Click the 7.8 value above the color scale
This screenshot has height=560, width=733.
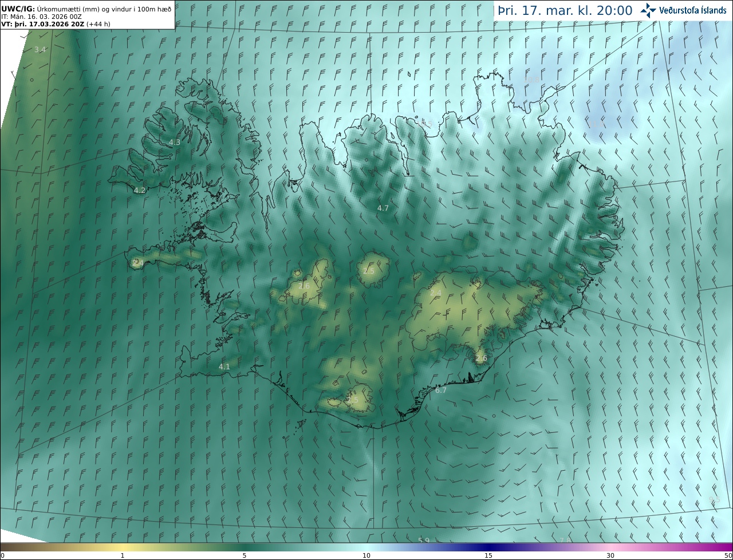[x=565, y=541]
